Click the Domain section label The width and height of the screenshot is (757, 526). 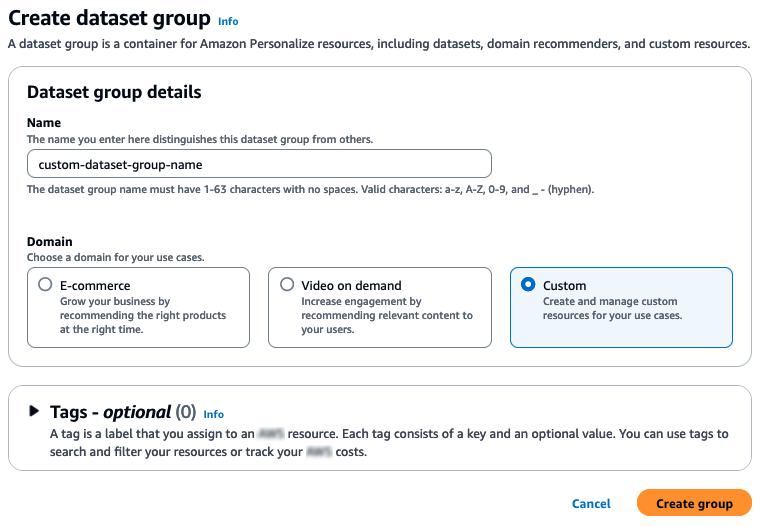coord(49,242)
